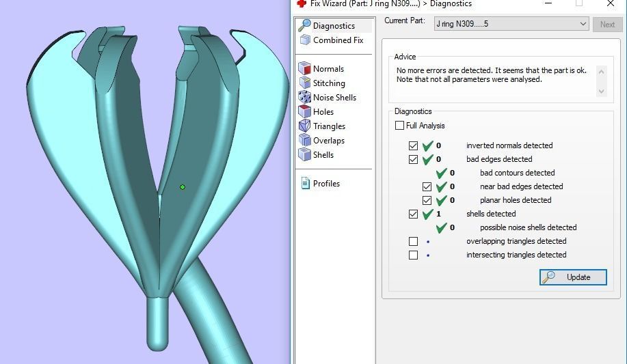Click 'shells detected' count value 1
Image resolution: width=627 pixels, height=364 pixels.
pyautogui.click(x=439, y=214)
